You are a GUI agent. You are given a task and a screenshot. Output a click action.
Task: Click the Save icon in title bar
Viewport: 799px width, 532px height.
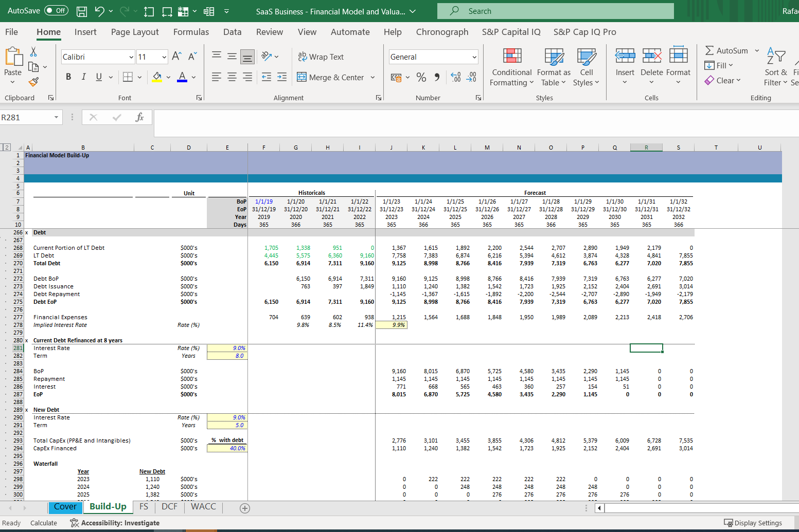point(81,11)
